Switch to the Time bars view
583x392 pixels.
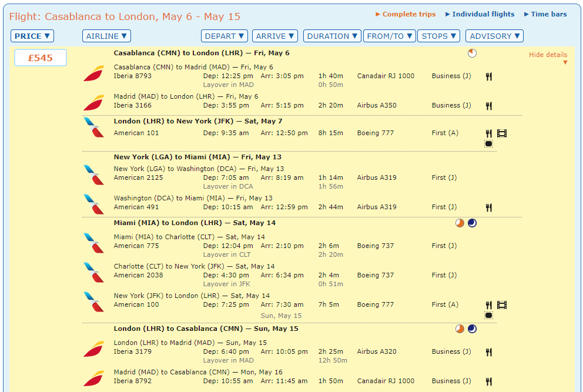[545, 14]
